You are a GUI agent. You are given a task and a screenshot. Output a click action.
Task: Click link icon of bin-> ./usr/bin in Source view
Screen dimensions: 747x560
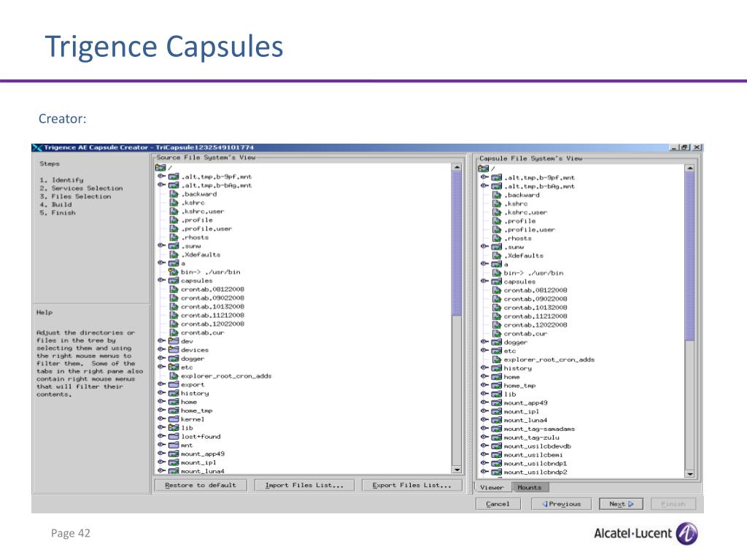[x=174, y=272]
